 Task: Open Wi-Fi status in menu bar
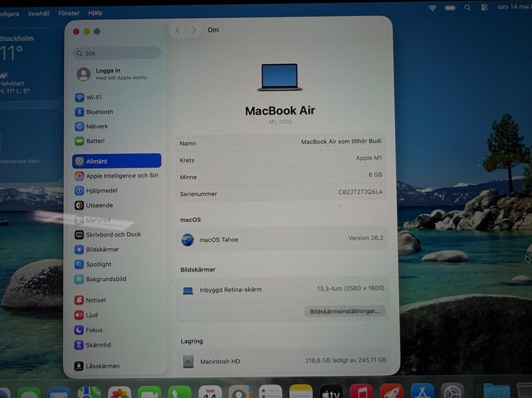(x=432, y=8)
